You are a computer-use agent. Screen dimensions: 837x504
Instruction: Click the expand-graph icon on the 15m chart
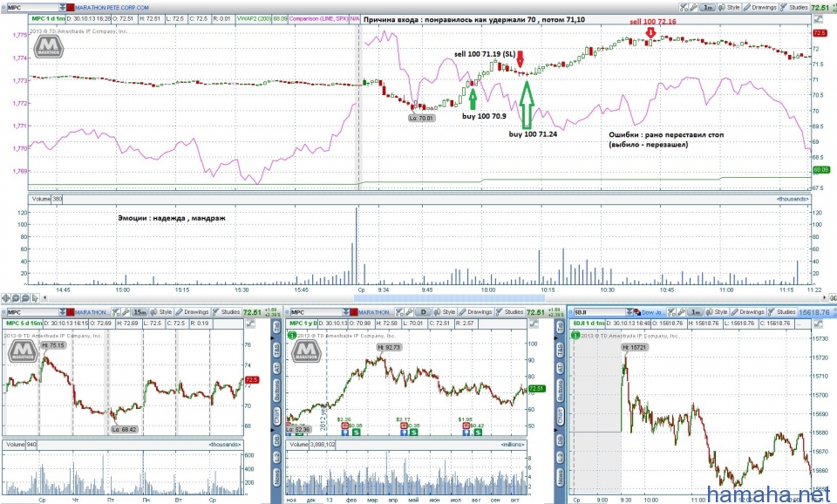[250, 323]
